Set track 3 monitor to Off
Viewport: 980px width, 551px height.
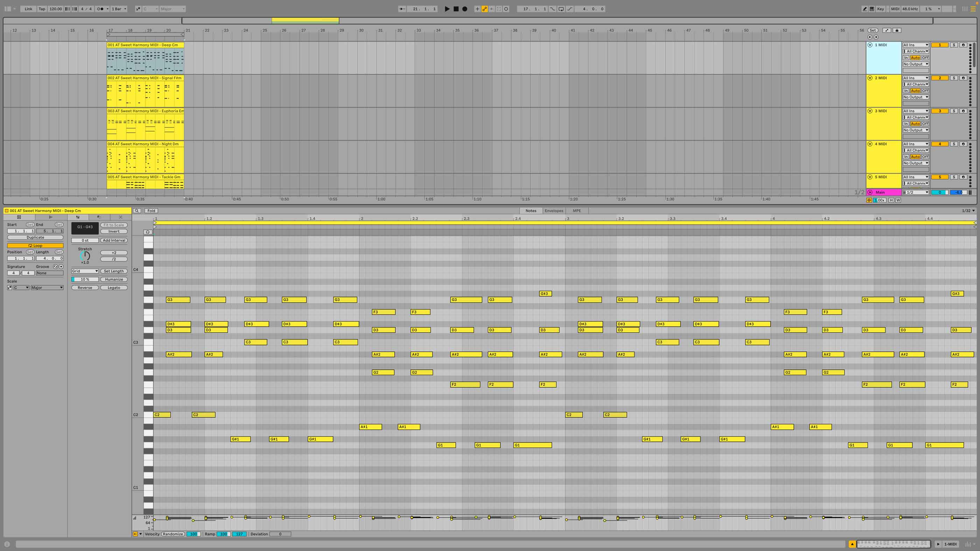[x=925, y=123]
